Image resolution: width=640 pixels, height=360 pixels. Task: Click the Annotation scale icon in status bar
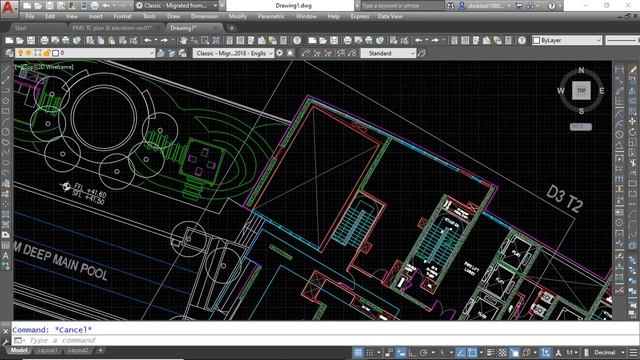pyautogui.click(x=558, y=352)
